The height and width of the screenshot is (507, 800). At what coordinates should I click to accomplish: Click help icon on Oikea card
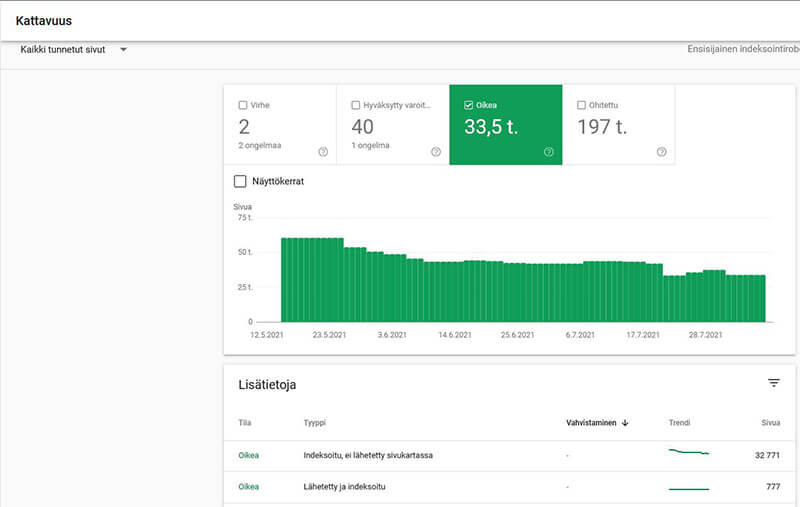click(x=549, y=152)
